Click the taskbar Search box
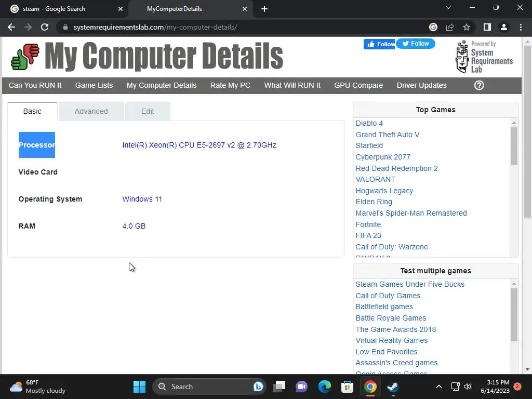 point(209,387)
